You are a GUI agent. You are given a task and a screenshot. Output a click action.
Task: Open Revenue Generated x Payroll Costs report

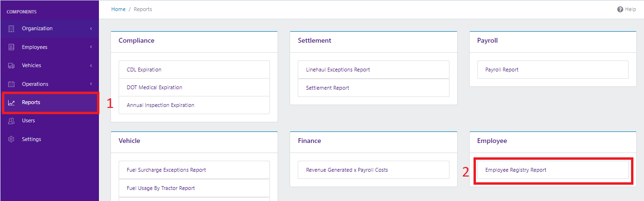click(x=347, y=170)
